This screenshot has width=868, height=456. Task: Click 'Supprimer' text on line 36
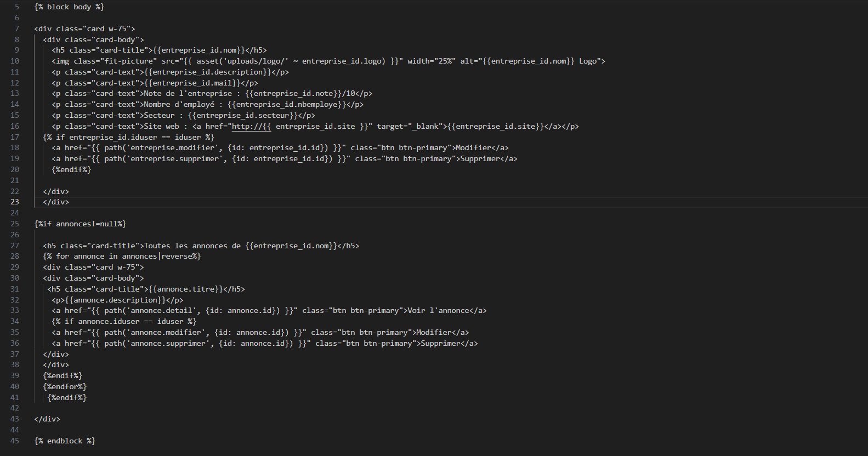tap(440, 343)
